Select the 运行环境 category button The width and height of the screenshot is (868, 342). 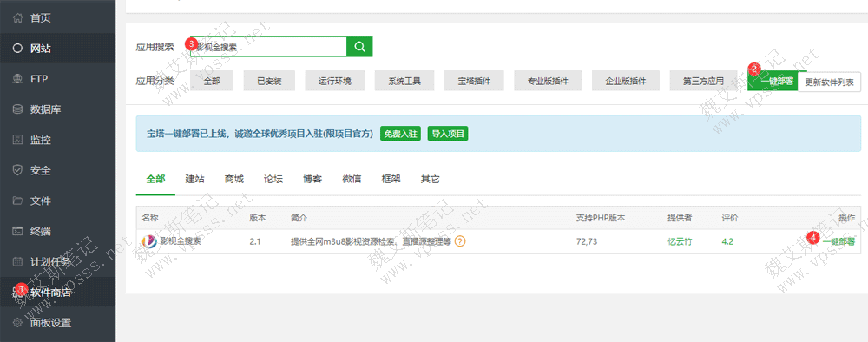click(334, 81)
